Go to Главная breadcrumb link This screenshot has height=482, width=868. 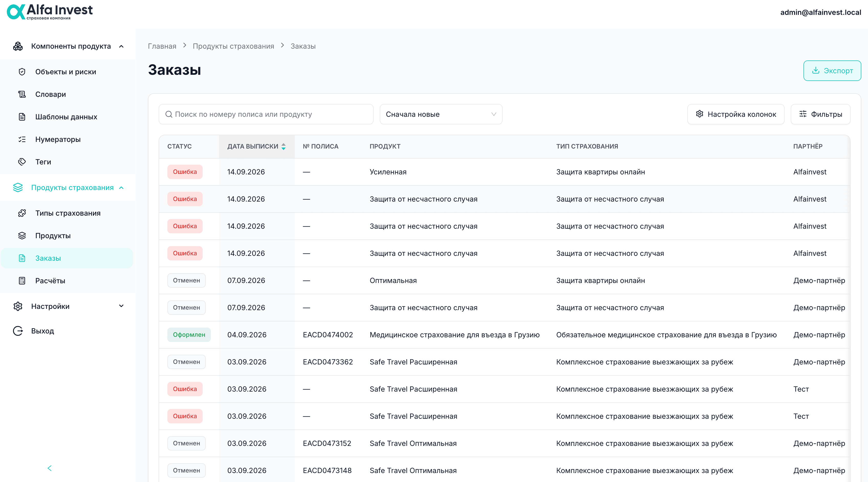click(x=162, y=46)
